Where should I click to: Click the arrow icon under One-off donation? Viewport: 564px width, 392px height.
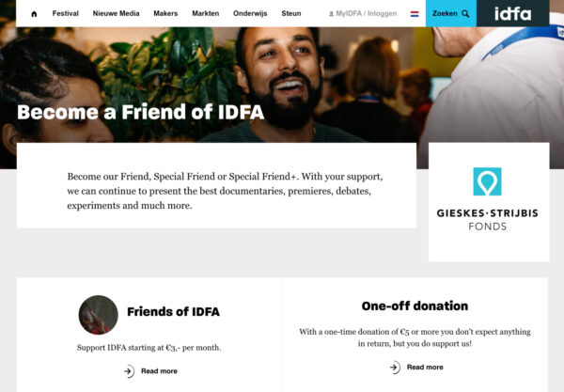pos(395,368)
